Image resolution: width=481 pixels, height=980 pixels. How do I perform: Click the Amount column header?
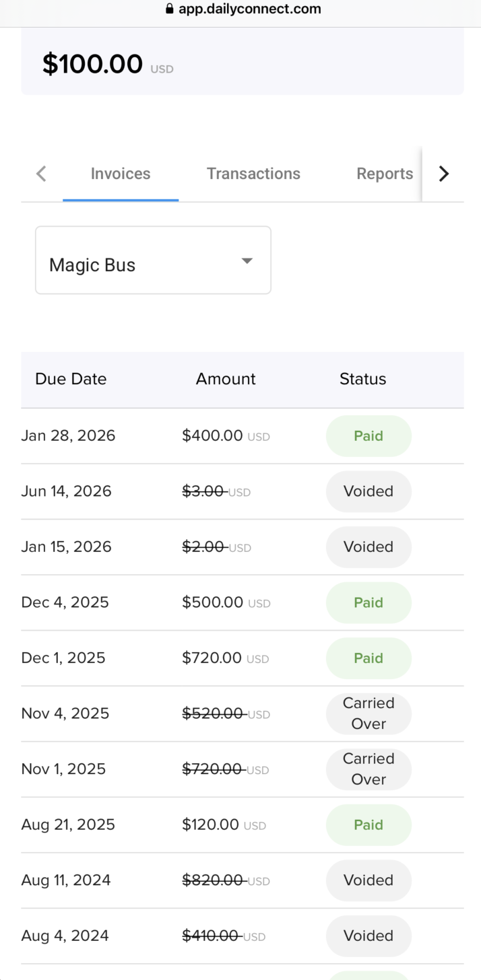[226, 379]
